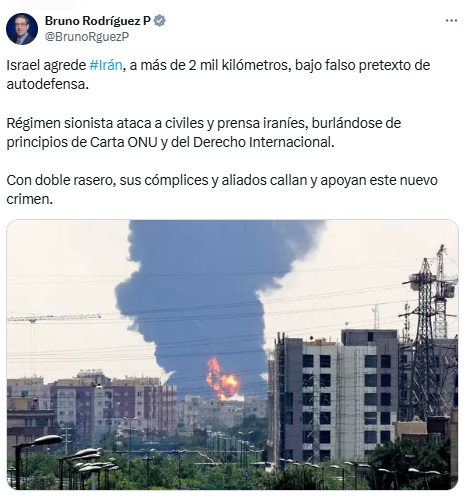Select the paragraph beginning 'Israel agrede'

pyautogui.click(x=218, y=75)
